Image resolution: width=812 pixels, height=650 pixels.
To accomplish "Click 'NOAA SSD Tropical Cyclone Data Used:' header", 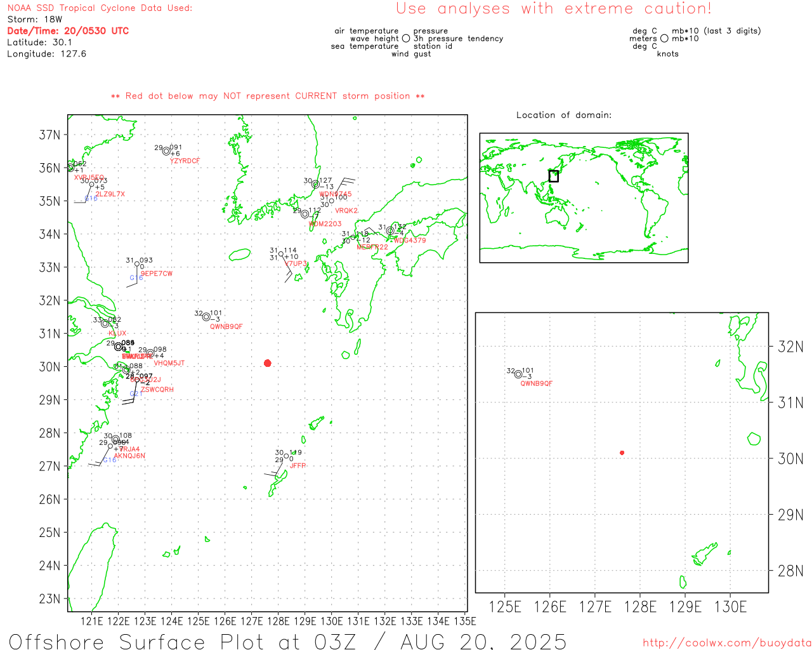I will coord(100,8).
